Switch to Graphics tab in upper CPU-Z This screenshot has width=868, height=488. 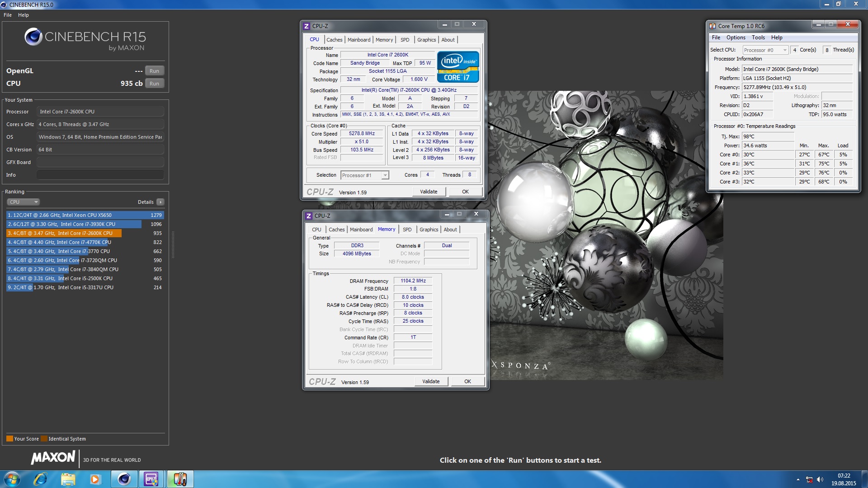click(x=426, y=40)
